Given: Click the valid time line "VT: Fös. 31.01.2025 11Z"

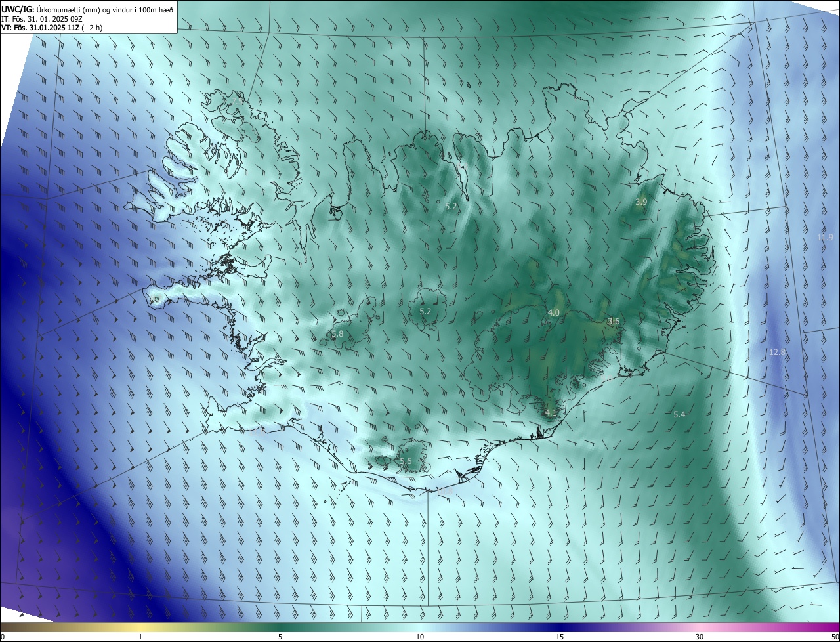Looking at the screenshot, I should click(41, 28).
